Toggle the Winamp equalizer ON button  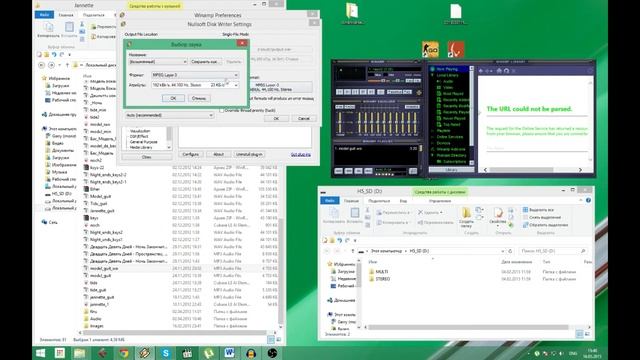tap(340, 107)
